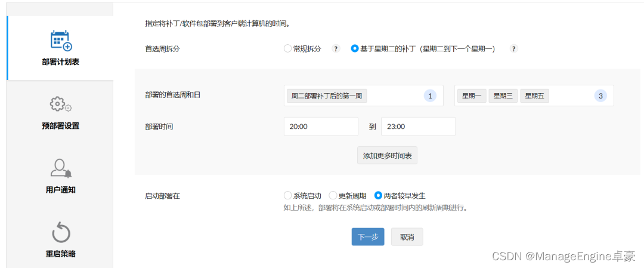Viewport: 644px width, 268px height.
Task: Switch to the 重启策略 tab label
Action: click(61, 254)
